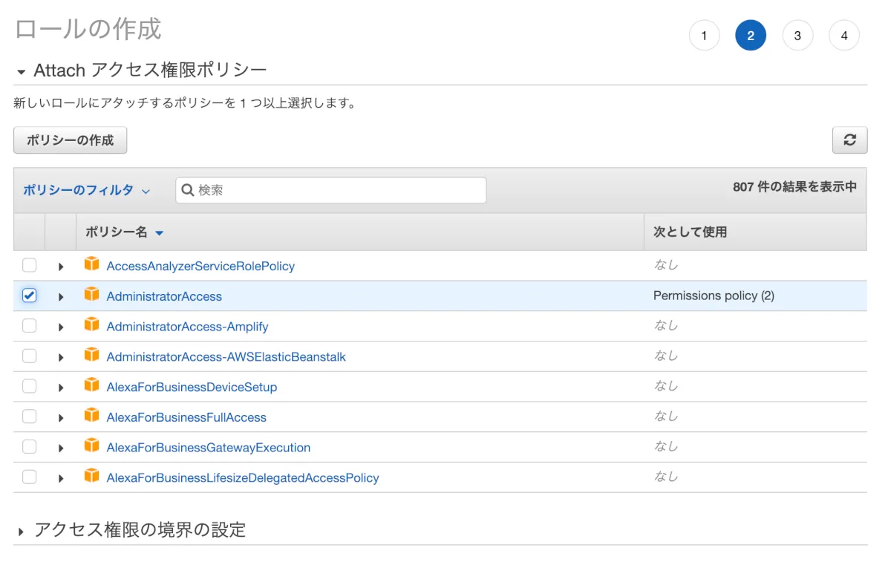The height and width of the screenshot is (588, 891).
Task: Click into the 検索 policy search field
Action: point(338,190)
